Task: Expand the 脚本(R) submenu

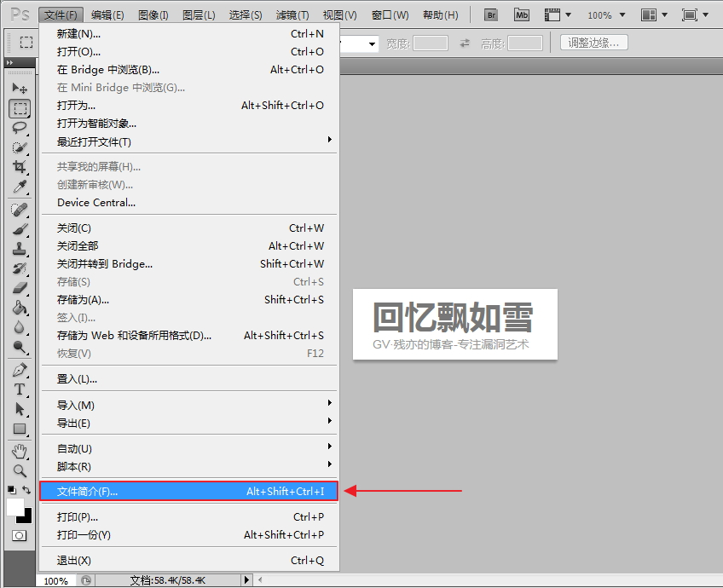Action: (189, 466)
